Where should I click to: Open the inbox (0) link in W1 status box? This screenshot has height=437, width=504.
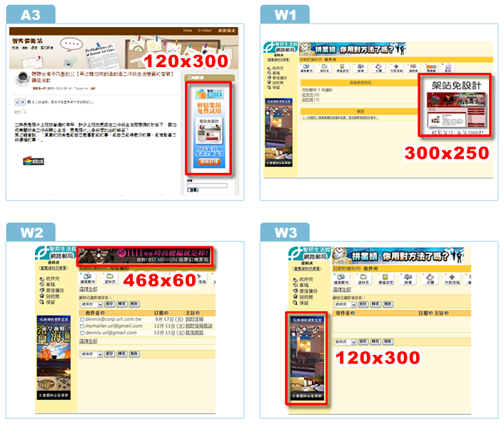(311, 95)
